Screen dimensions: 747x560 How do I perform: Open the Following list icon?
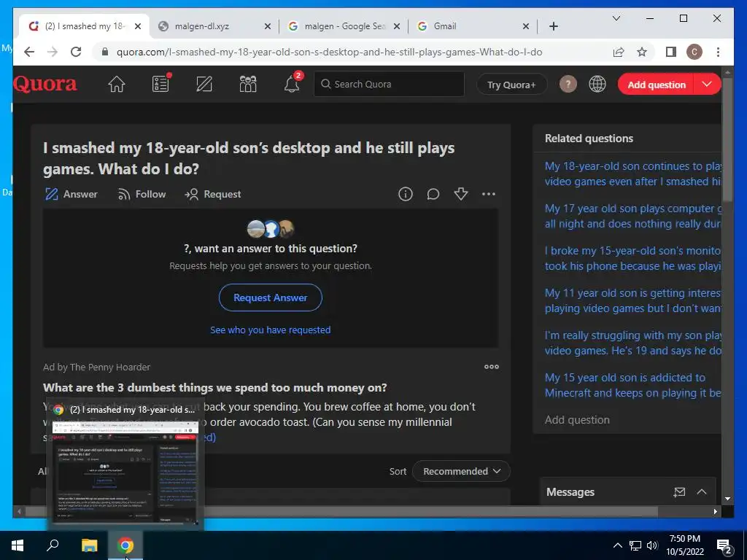point(160,85)
